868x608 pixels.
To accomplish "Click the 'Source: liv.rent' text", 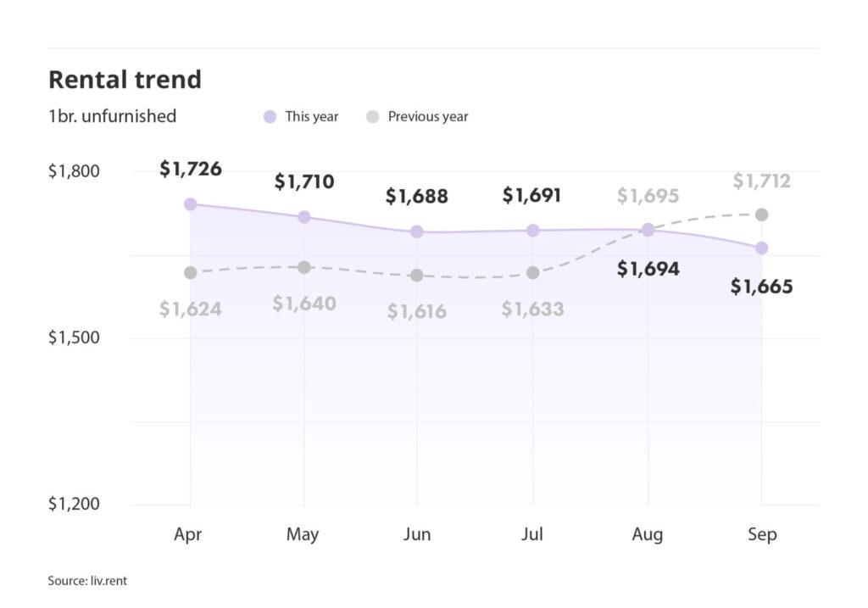I will [x=87, y=581].
